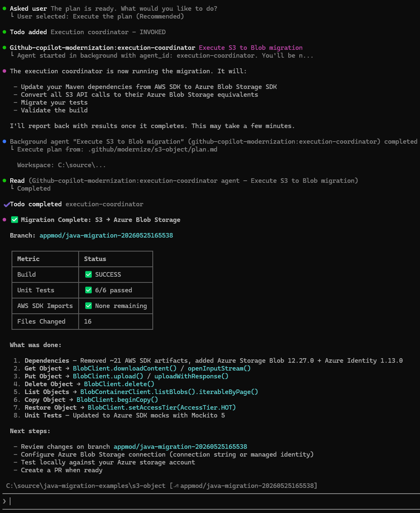Click the 'Execute plan from: .github/modernize/s3-object/plan.md' line
420x513 pixels.
click(x=117, y=149)
